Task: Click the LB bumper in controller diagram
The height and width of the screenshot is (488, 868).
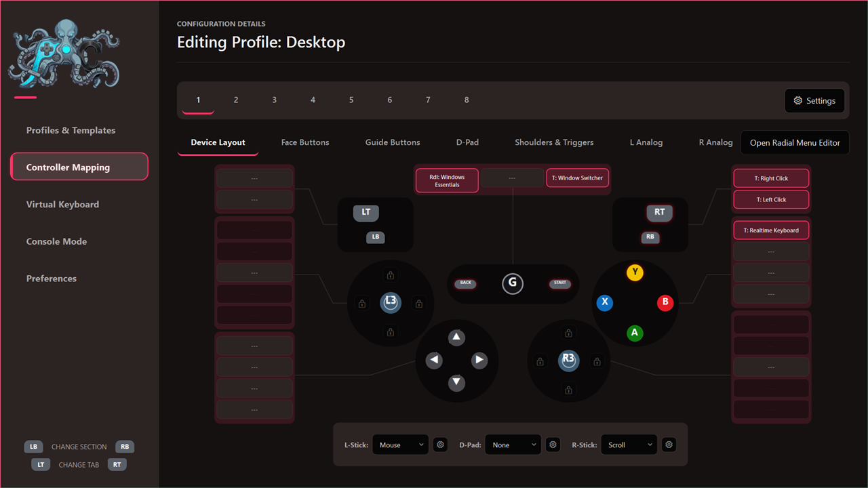Action: 376,237
